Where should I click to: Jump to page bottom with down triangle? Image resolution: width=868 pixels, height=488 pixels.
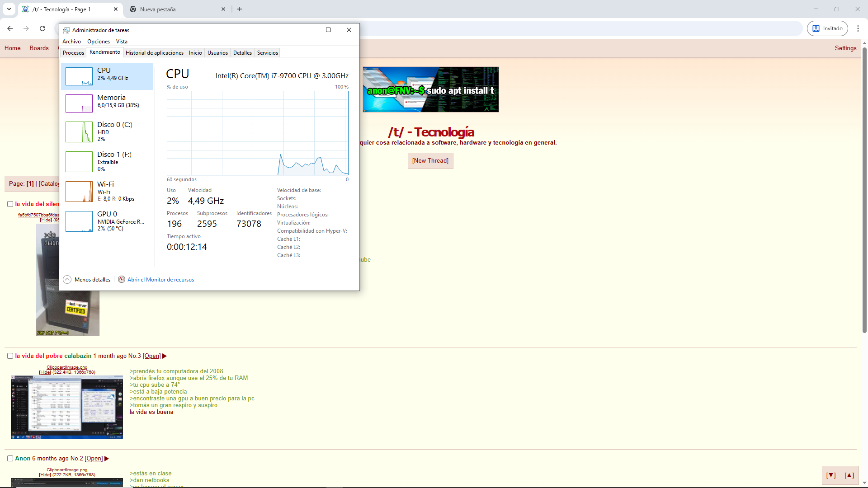pos(831,475)
